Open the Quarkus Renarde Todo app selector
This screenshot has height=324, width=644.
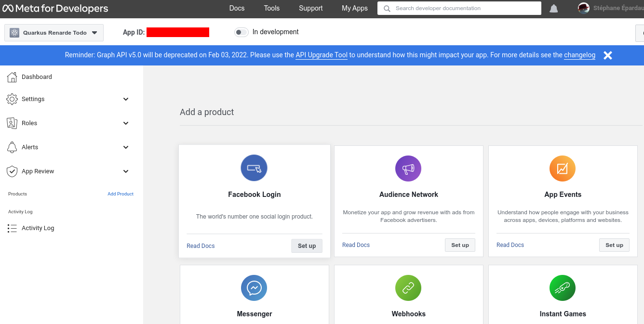pos(54,33)
